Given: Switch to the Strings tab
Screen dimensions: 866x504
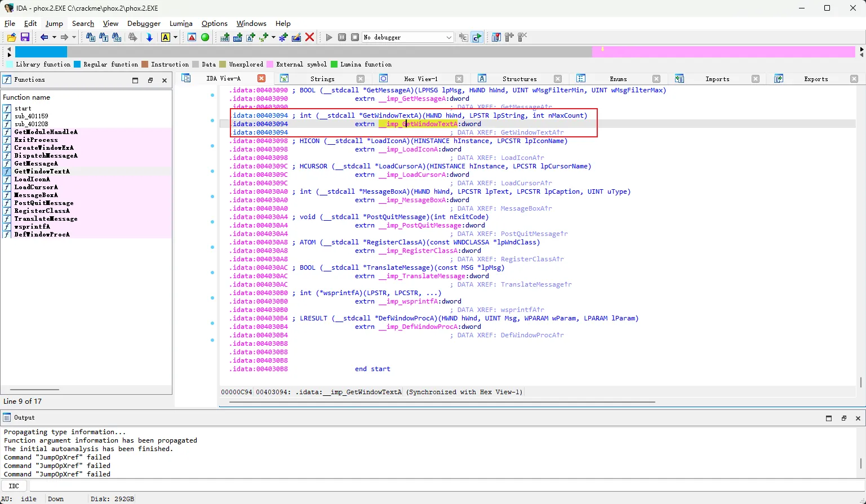Looking at the screenshot, I should click(322, 79).
